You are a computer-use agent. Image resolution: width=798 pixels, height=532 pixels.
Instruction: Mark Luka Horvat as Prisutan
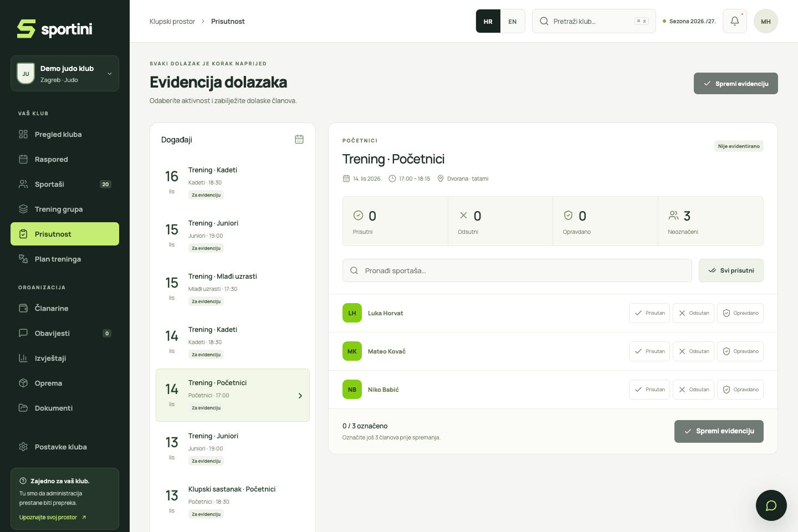point(649,313)
